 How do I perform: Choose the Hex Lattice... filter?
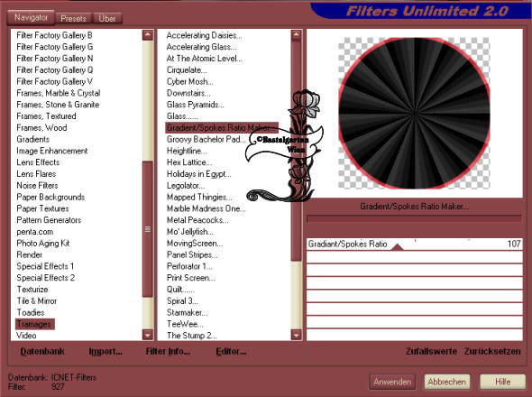pos(189,162)
